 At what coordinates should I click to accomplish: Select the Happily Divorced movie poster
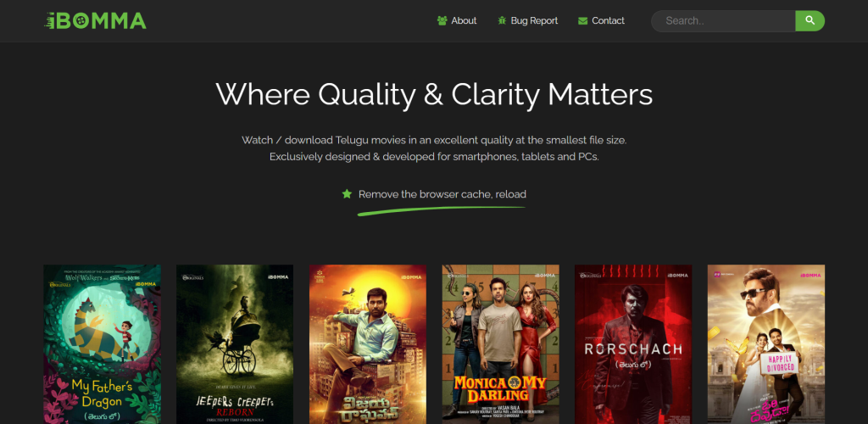click(x=765, y=344)
